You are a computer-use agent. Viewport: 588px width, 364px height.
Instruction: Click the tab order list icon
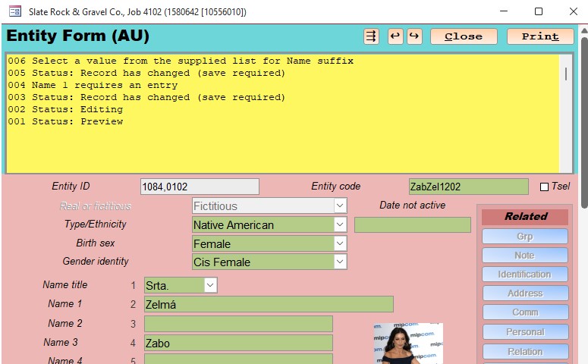pos(371,36)
